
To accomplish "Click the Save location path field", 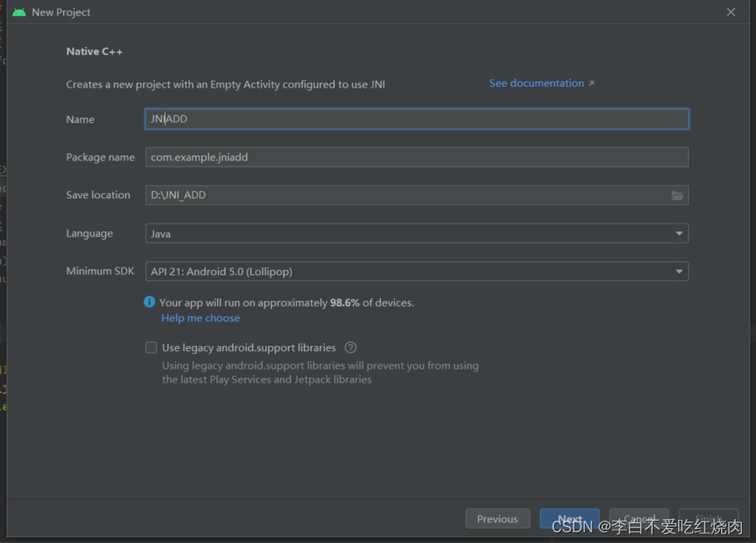I will (405, 195).
